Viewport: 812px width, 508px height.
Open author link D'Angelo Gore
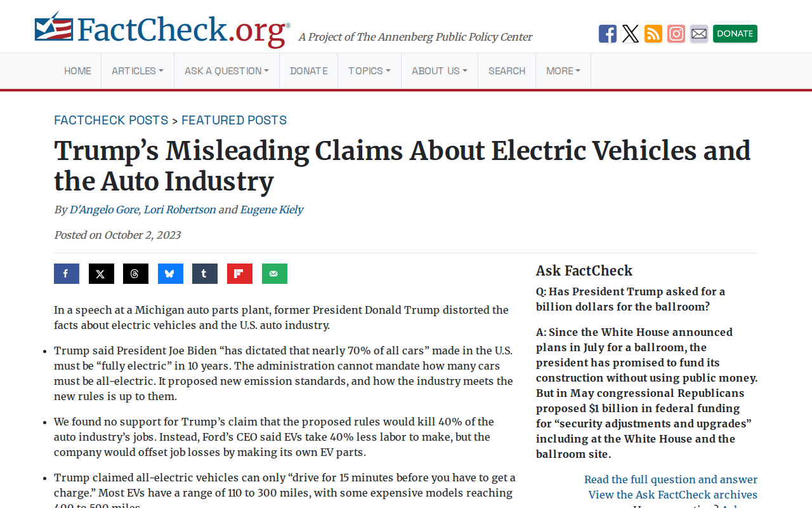(x=105, y=210)
